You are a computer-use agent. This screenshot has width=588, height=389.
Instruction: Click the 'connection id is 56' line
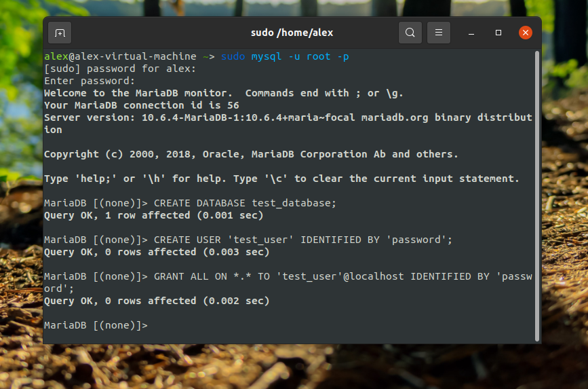click(141, 105)
